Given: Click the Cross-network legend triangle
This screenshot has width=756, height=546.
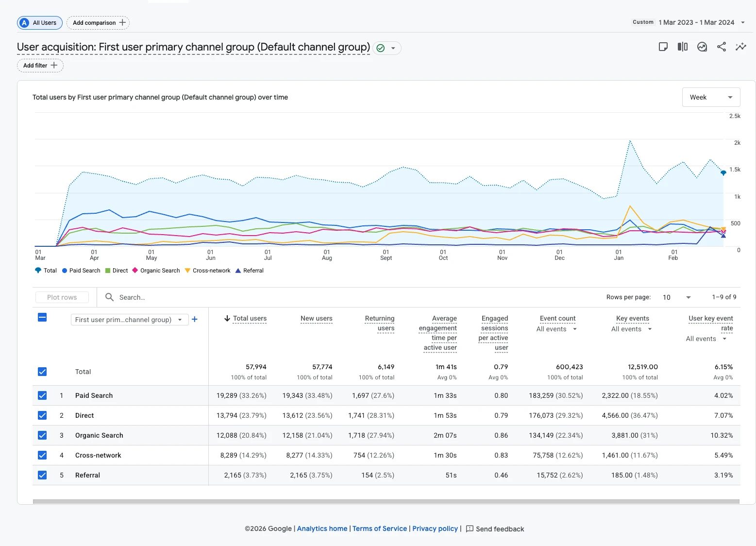Looking at the screenshot, I should [x=187, y=271].
